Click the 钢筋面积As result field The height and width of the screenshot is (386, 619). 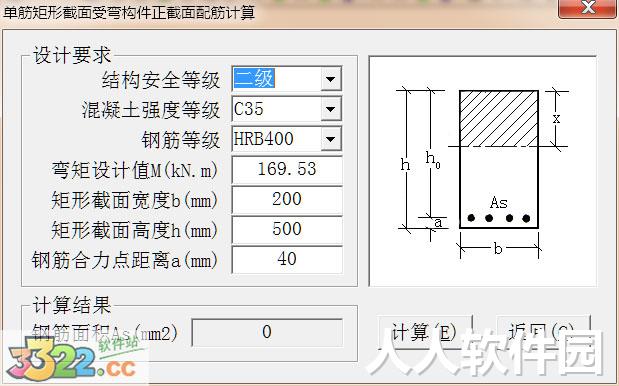click(267, 332)
